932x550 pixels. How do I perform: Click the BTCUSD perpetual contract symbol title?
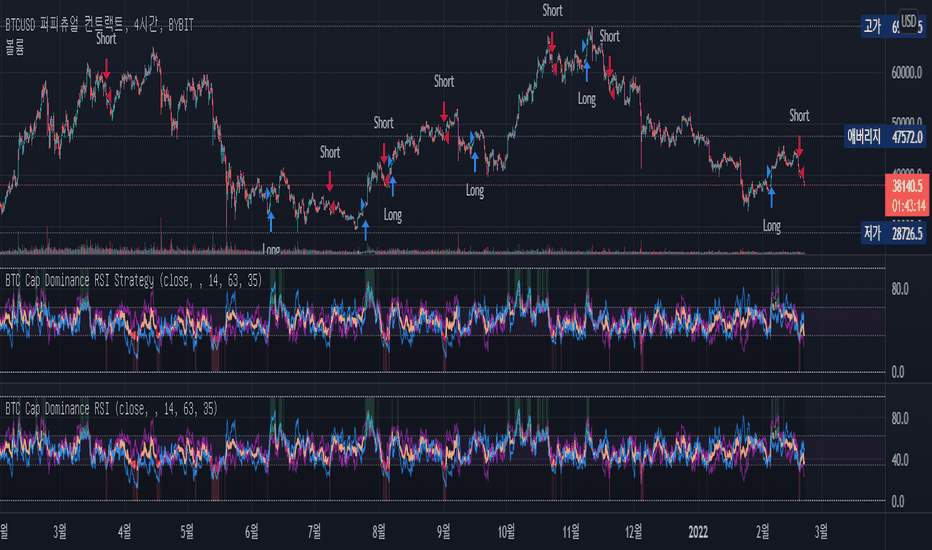click(x=99, y=24)
